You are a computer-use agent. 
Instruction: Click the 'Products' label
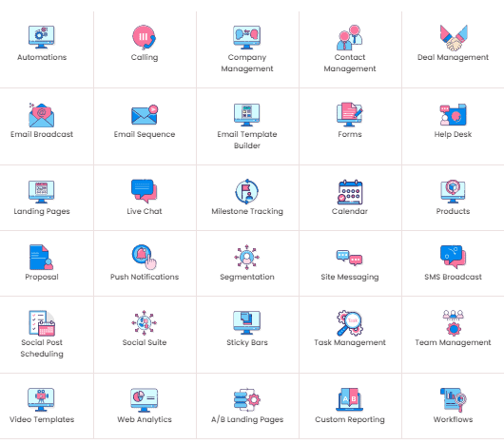(453, 211)
